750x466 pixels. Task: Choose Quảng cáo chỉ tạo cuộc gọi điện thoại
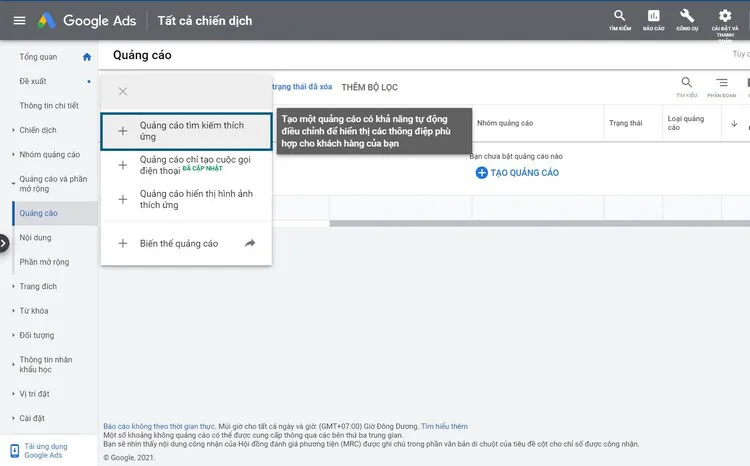(x=186, y=164)
